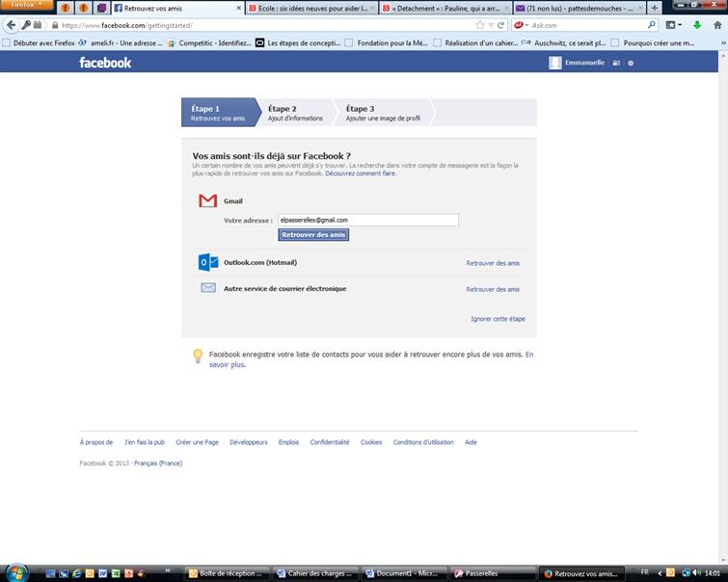Open 'Les étapes de concepti...' bookmark
Screen dimensions: 728x582
click(299, 43)
